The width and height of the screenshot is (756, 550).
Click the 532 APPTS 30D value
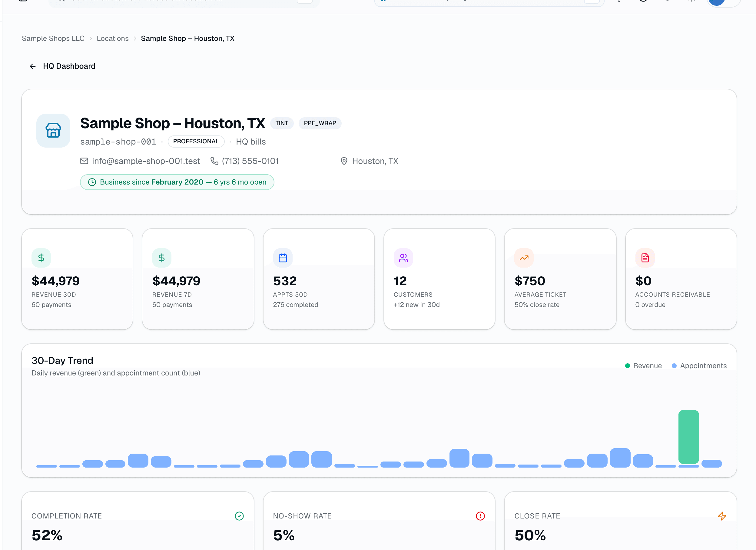[x=285, y=281]
